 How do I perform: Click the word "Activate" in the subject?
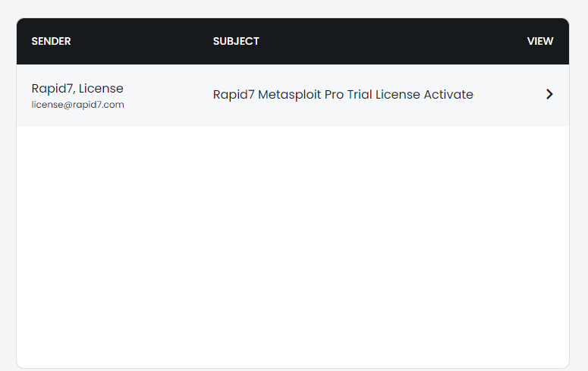coord(448,95)
